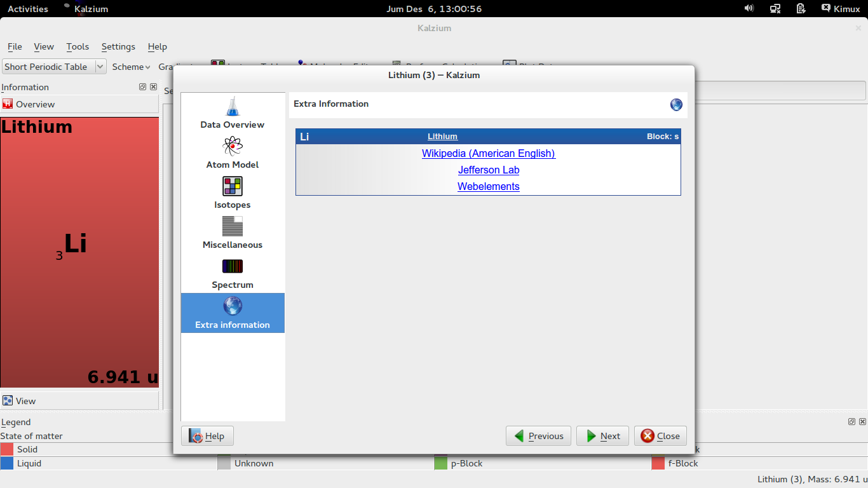Image resolution: width=868 pixels, height=488 pixels.
Task: Open the network status icon
Action: [775, 8]
